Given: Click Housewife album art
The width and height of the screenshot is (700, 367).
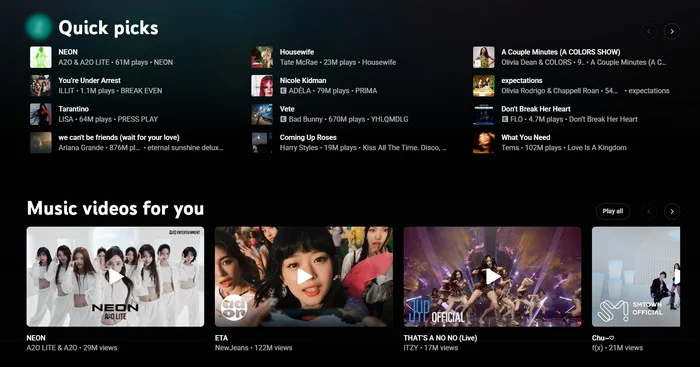Looking at the screenshot, I should pyautogui.click(x=262, y=57).
